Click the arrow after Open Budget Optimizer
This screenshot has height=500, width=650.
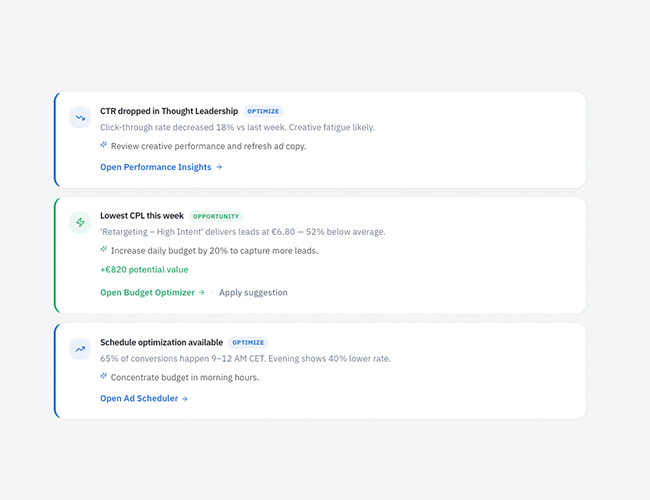coord(201,292)
